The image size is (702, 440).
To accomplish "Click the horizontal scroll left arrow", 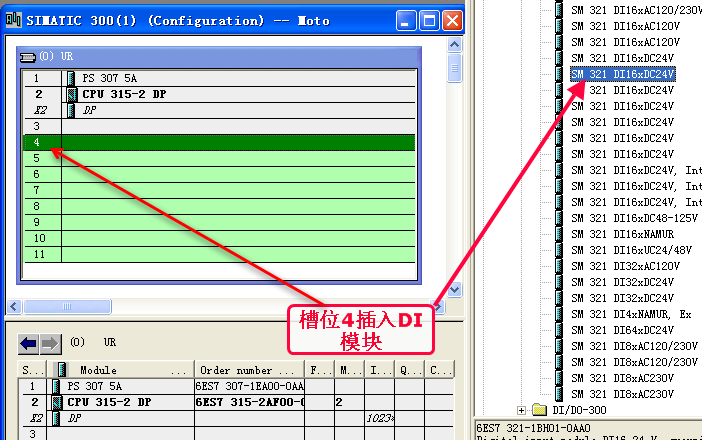I will tap(14, 307).
